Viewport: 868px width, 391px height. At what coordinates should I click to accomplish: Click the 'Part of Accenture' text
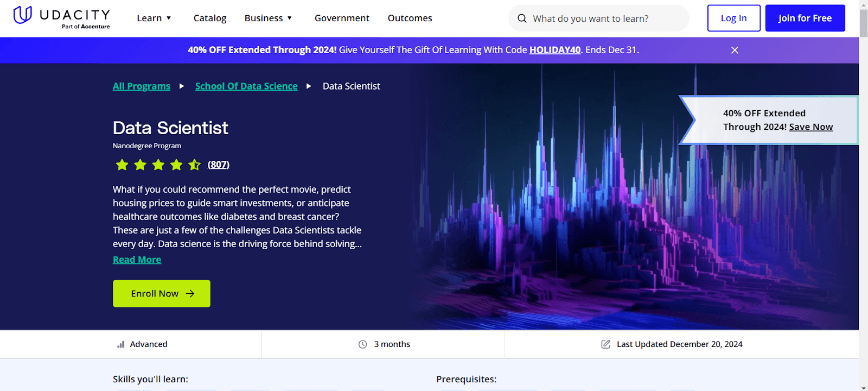[86, 27]
